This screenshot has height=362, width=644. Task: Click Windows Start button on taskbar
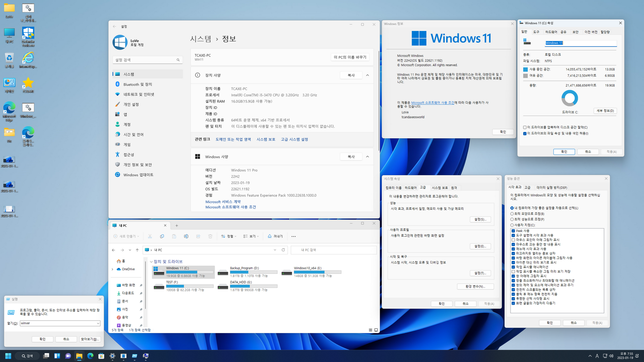(8, 356)
